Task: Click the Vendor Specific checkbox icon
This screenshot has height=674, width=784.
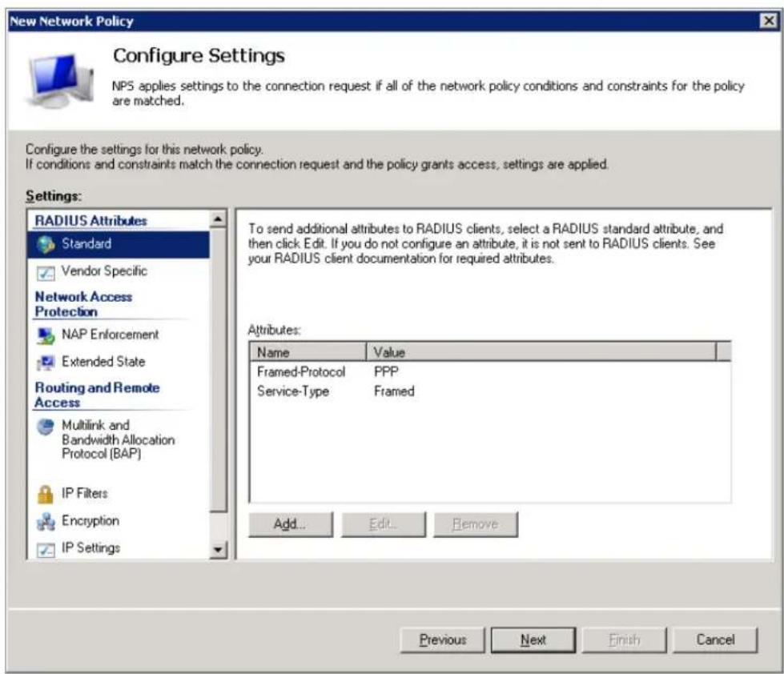Action: (46, 272)
